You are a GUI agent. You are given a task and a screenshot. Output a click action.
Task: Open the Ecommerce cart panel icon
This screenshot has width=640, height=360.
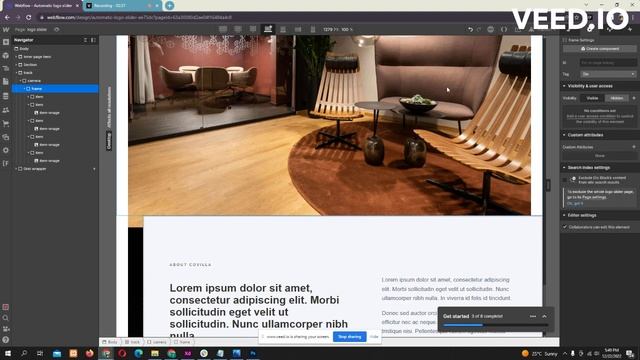(6, 123)
